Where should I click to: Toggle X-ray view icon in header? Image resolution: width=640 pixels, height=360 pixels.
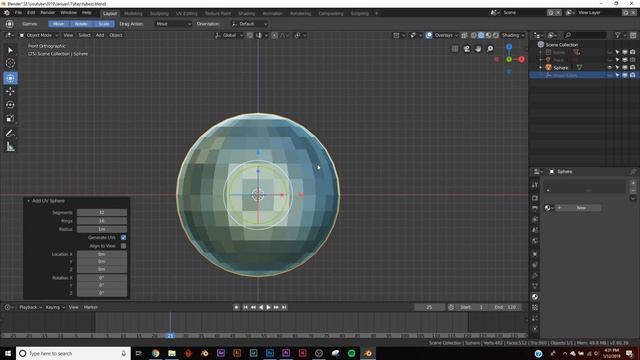click(464, 36)
